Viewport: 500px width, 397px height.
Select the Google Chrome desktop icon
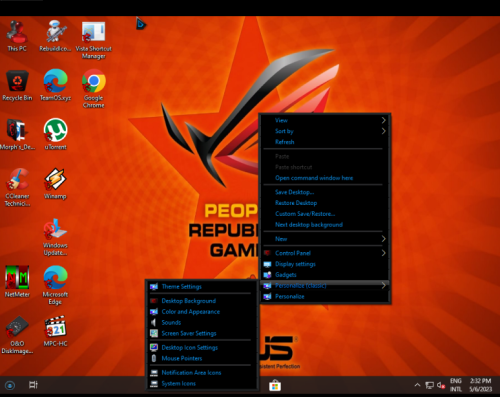point(94,89)
